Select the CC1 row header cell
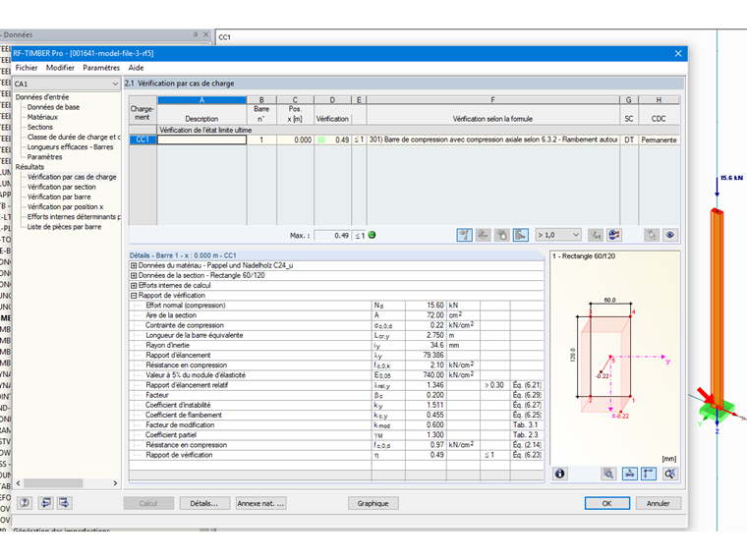 143,140
